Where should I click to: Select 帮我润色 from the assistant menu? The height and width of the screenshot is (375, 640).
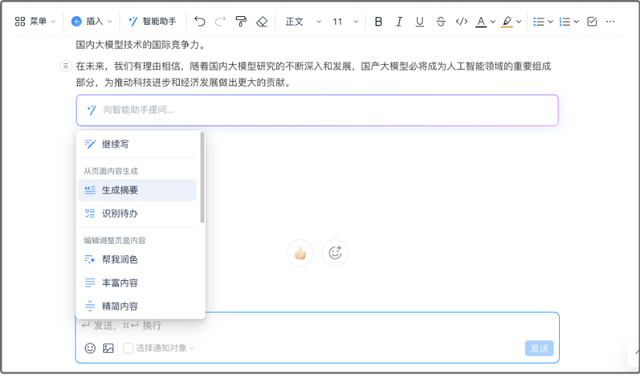(137, 260)
